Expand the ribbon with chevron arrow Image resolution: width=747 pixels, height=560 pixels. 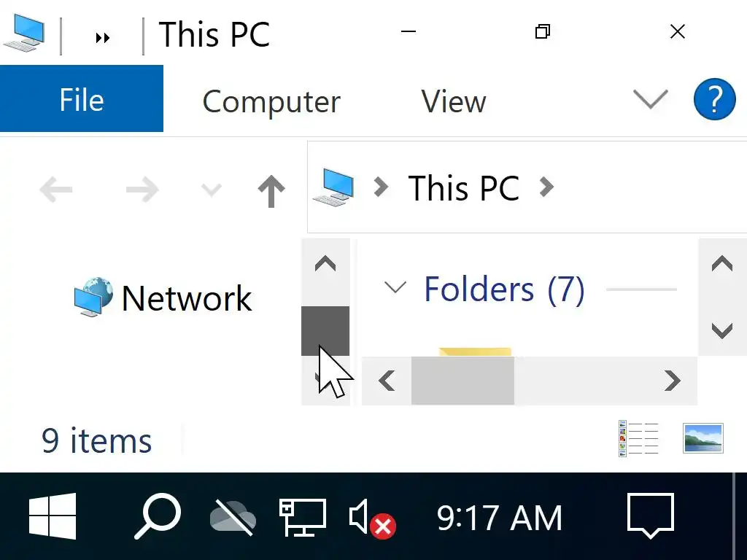click(x=649, y=99)
